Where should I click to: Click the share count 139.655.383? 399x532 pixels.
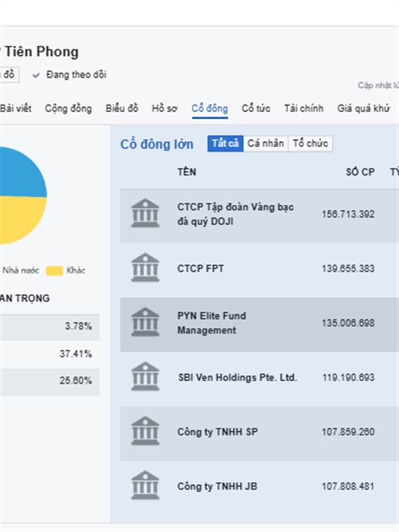(x=348, y=269)
